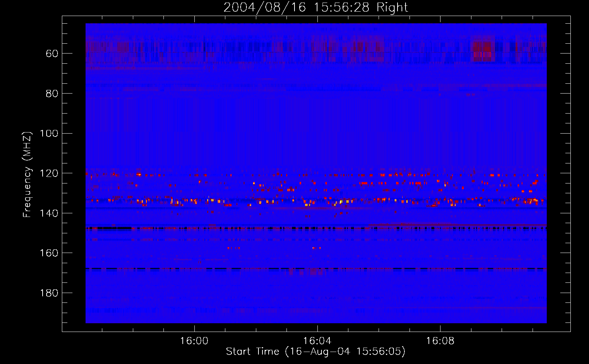Click the 16:00 time tick label
This screenshot has width=589, height=364.
[194, 341]
